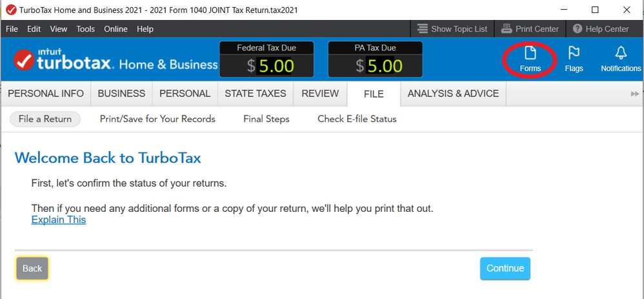644x299 pixels.
Task: Select the File a Return sub-tab
Action: pos(45,119)
